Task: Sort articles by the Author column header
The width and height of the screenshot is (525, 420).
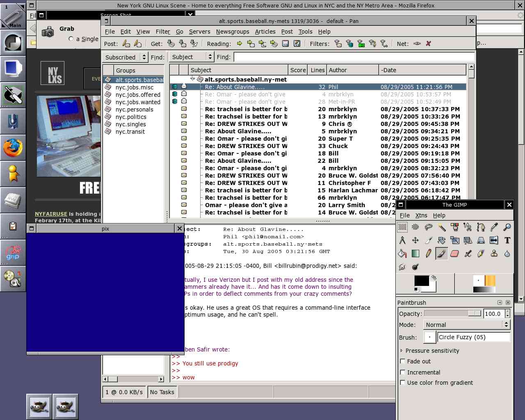Action: 352,70
